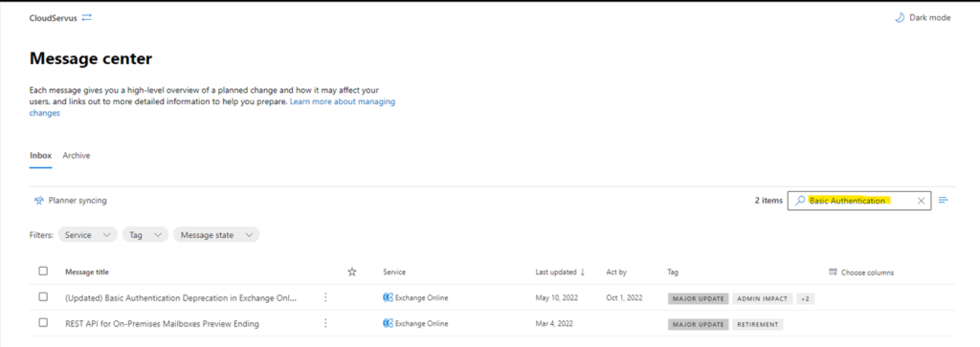Viewport: 980px width, 347px height.
Task: Click the favorite star column header
Action: (x=352, y=272)
